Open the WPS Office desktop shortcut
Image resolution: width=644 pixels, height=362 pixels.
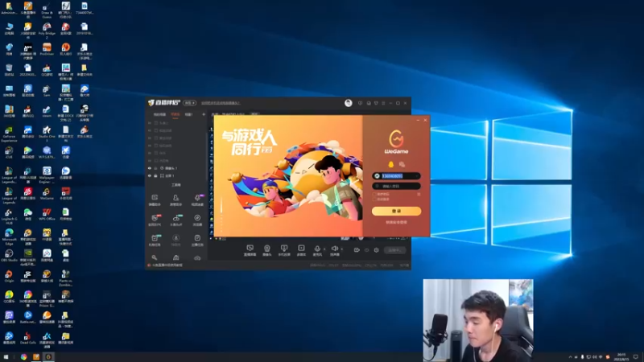click(x=47, y=214)
